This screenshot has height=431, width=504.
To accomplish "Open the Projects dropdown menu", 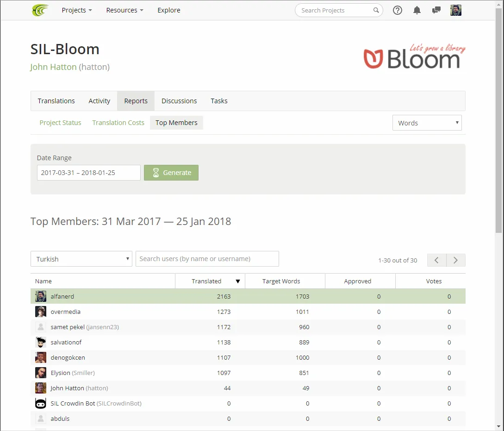I will (x=77, y=10).
